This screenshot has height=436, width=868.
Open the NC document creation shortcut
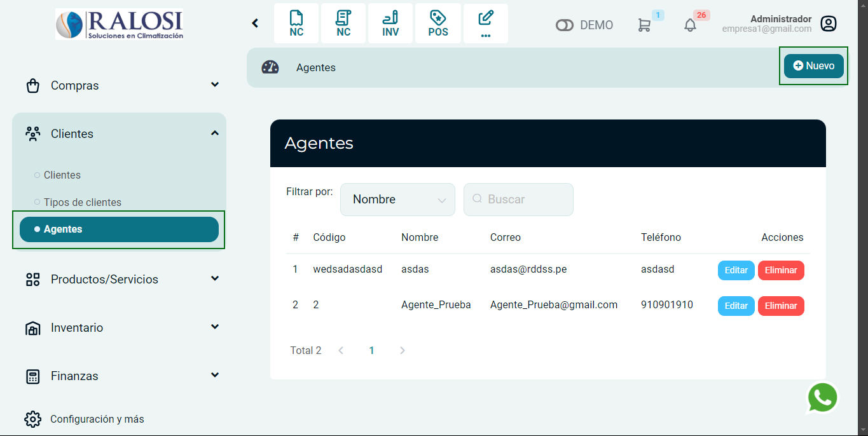(296, 23)
